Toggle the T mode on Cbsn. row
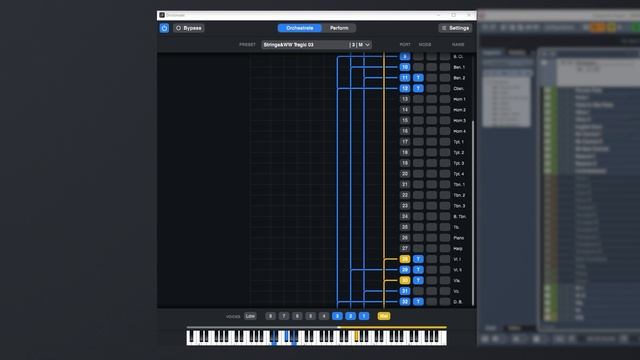This screenshot has width=640, height=360. 418,88
